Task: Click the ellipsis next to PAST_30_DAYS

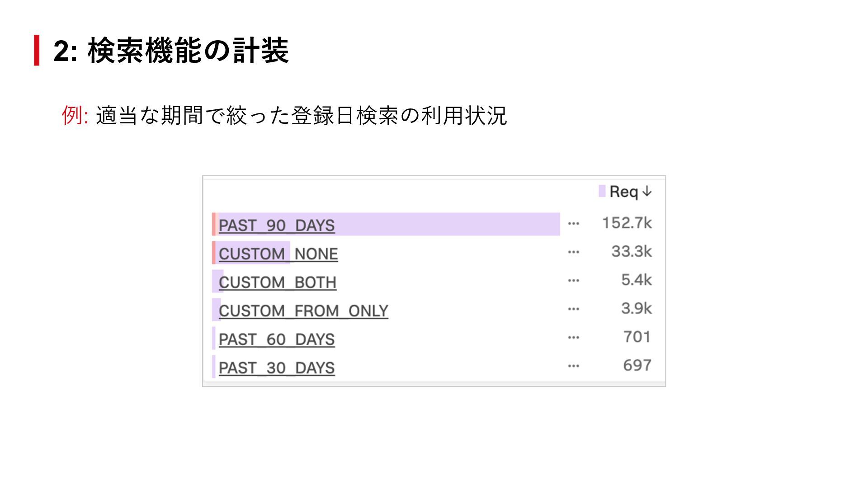Action: click(x=573, y=366)
